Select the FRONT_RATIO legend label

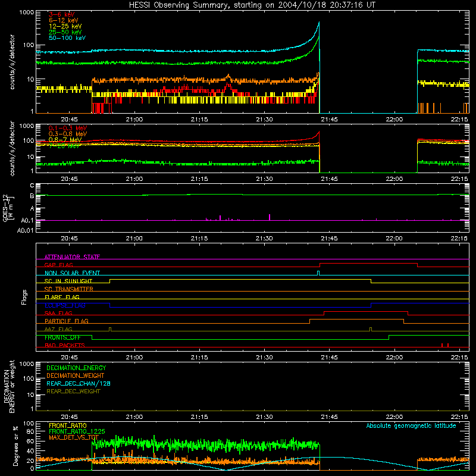pyautogui.click(x=68, y=425)
